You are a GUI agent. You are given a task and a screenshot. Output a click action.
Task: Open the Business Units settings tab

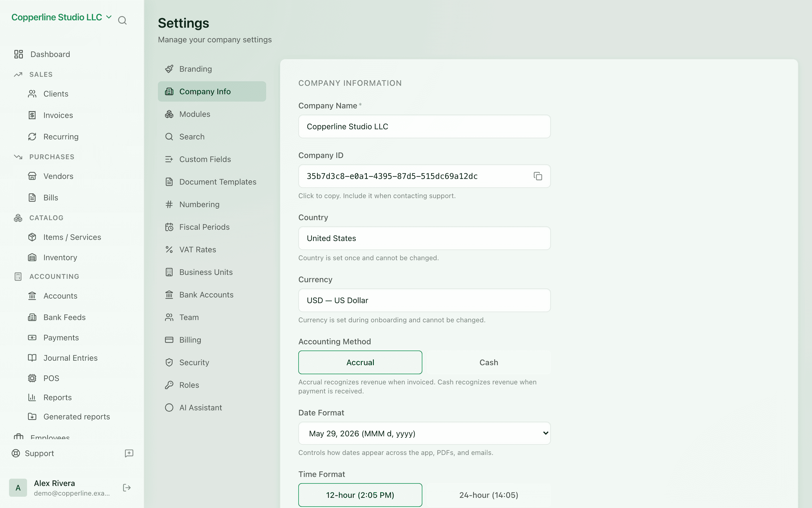tap(212, 272)
